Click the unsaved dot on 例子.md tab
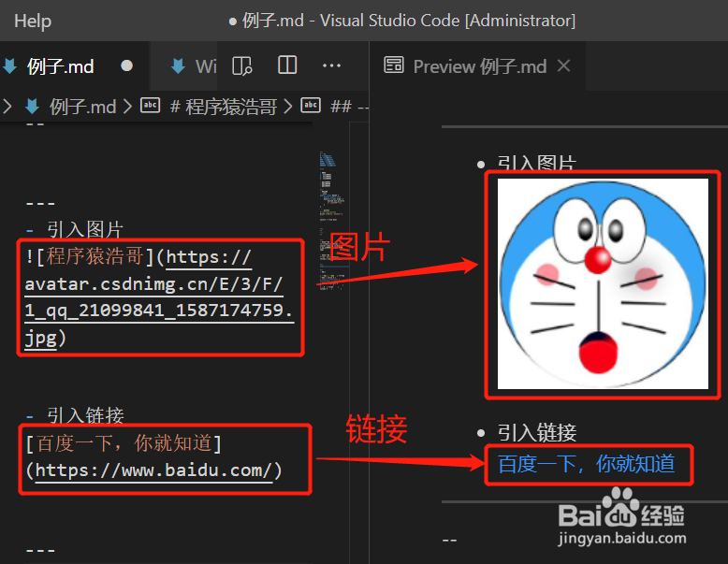The height and width of the screenshot is (564, 728). tap(126, 65)
